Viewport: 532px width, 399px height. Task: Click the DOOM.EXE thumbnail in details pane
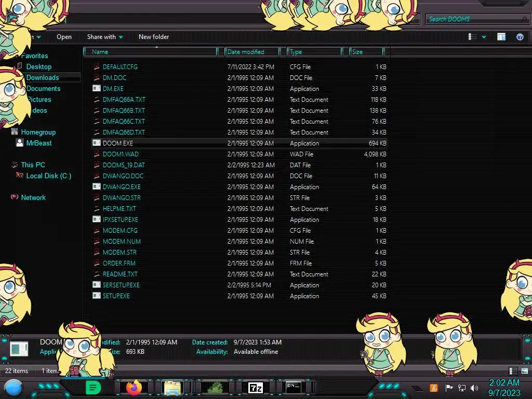pyautogui.click(x=19, y=349)
